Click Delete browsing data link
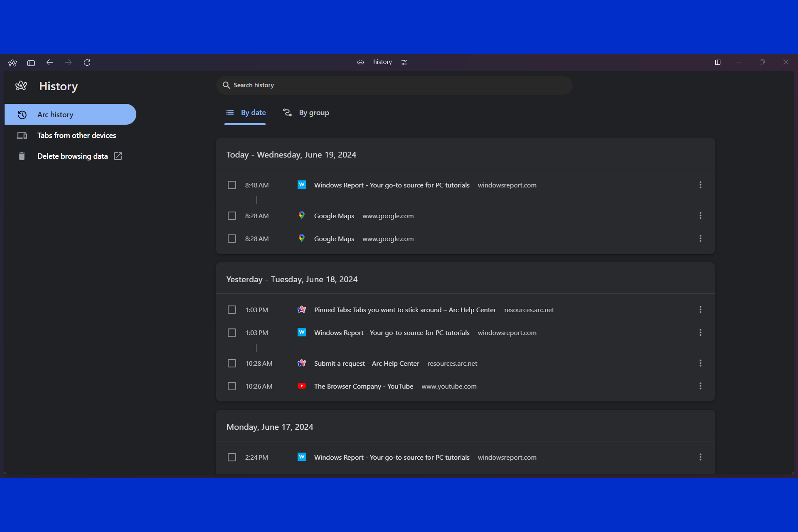The width and height of the screenshot is (798, 532). pos(72,156)
